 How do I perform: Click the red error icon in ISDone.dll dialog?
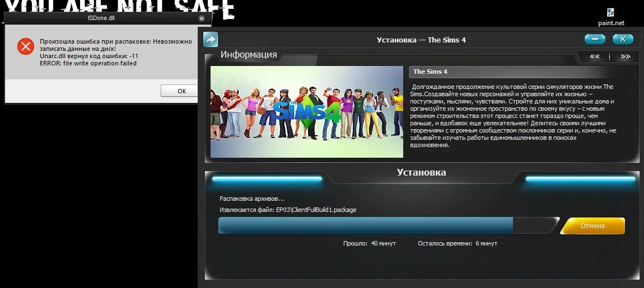click(25, 46)
